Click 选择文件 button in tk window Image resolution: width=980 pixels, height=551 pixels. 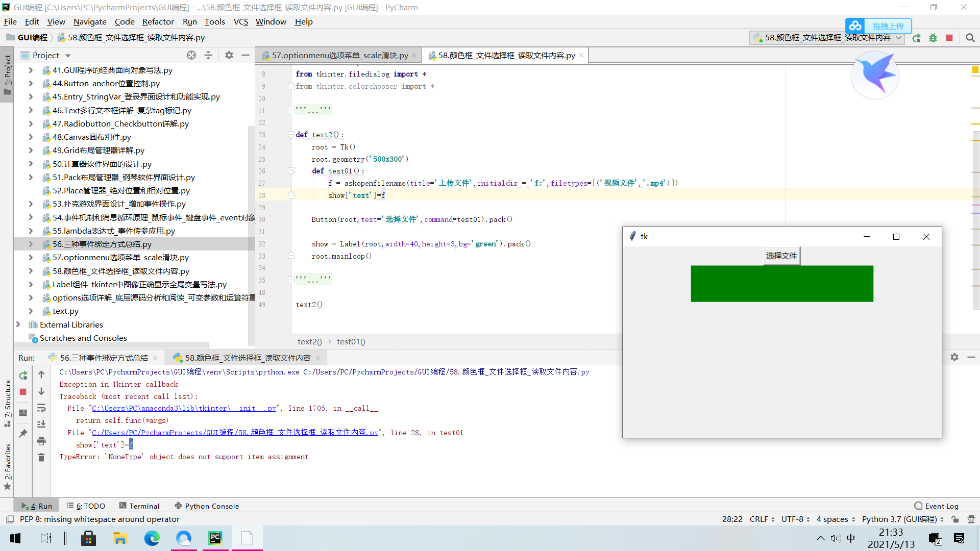(781, 256)
